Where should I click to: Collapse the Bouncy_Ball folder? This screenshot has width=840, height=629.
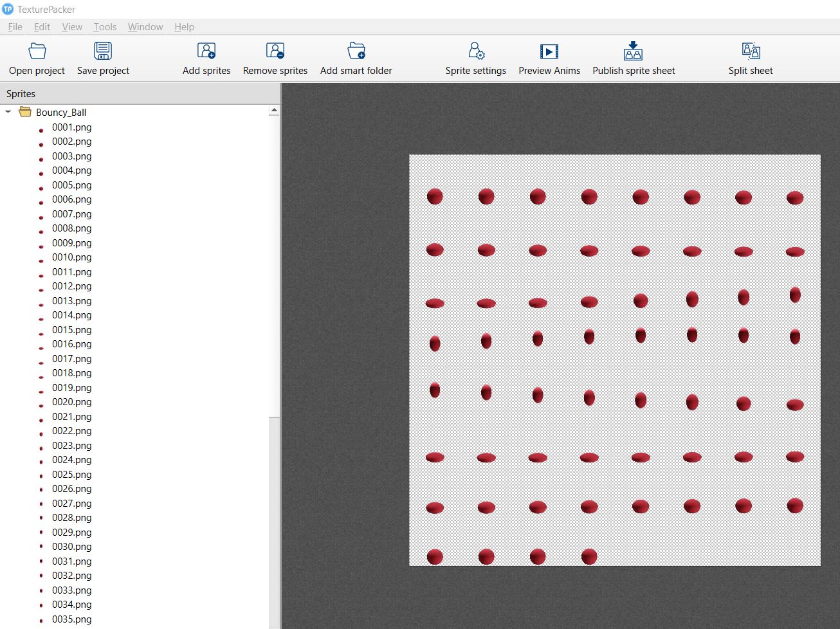point(8,111)
